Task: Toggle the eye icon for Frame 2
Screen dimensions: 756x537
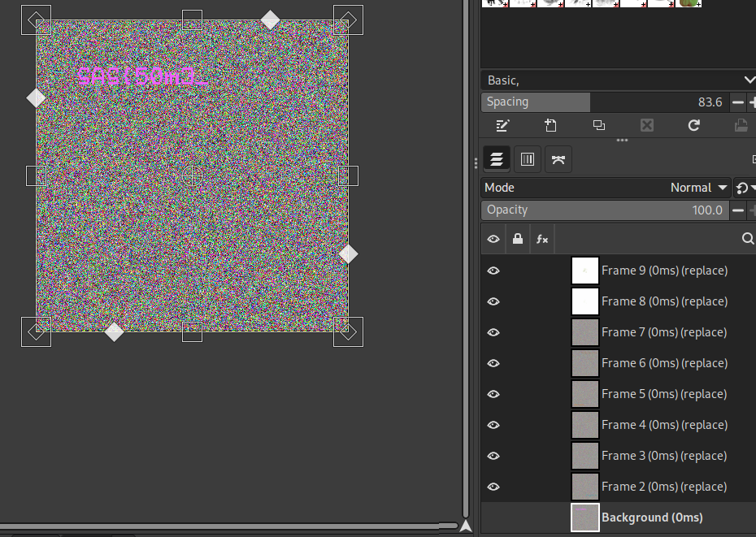Action: [493, 487]
